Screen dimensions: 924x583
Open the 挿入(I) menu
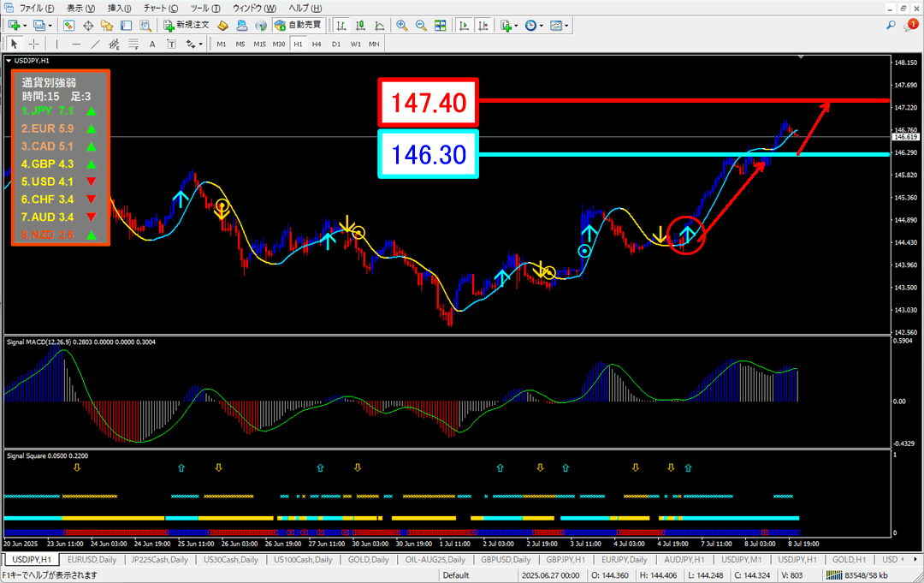[120, 9]
